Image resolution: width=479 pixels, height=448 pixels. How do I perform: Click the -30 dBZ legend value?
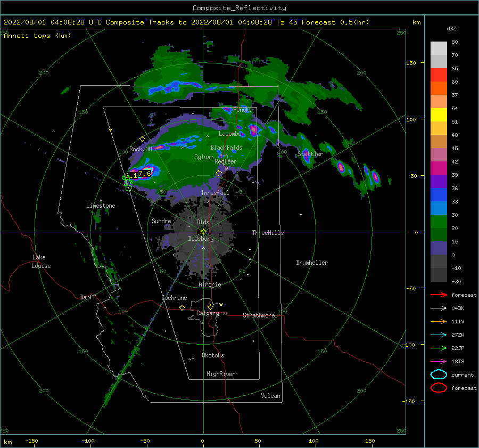(x=457, y=281)
